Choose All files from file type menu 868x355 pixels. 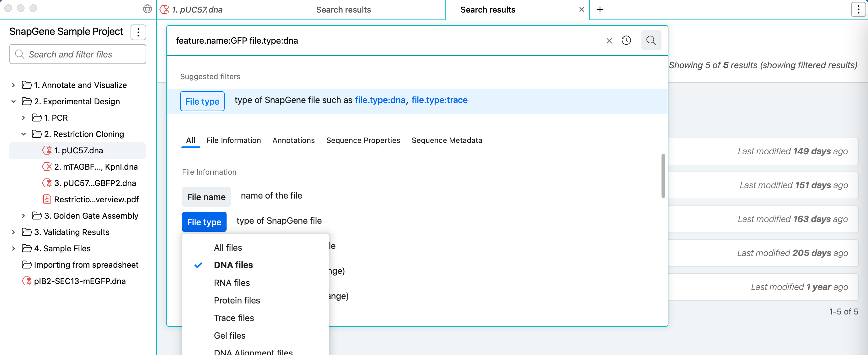[x=255, y=247]
